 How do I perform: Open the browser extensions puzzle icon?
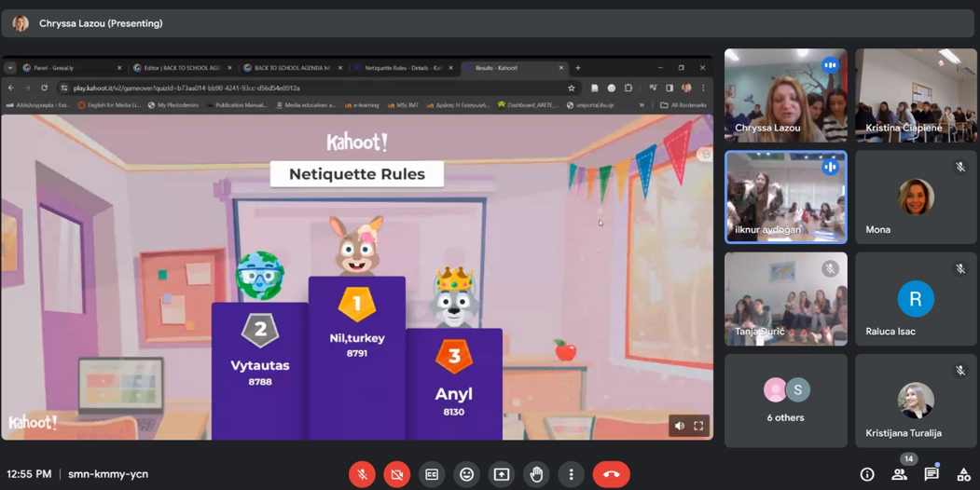coord(628,88)
